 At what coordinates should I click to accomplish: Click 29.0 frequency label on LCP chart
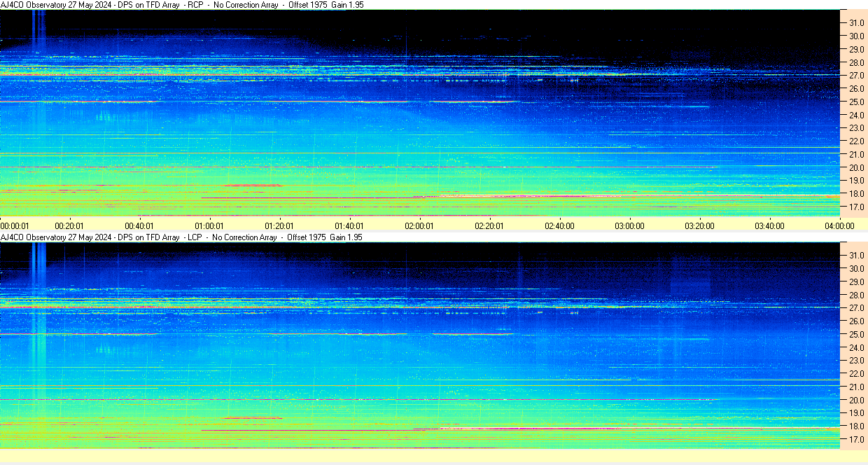[x=856, y=282]
